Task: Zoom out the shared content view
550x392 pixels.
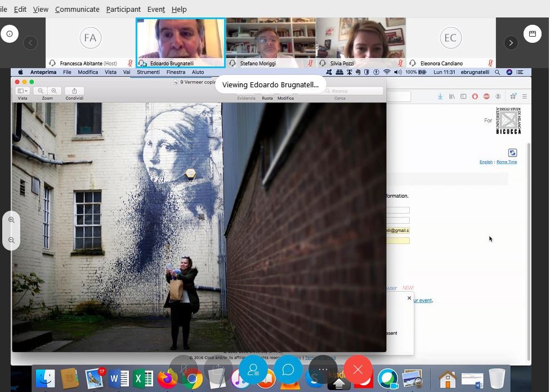Action: [x=12, y=240]
